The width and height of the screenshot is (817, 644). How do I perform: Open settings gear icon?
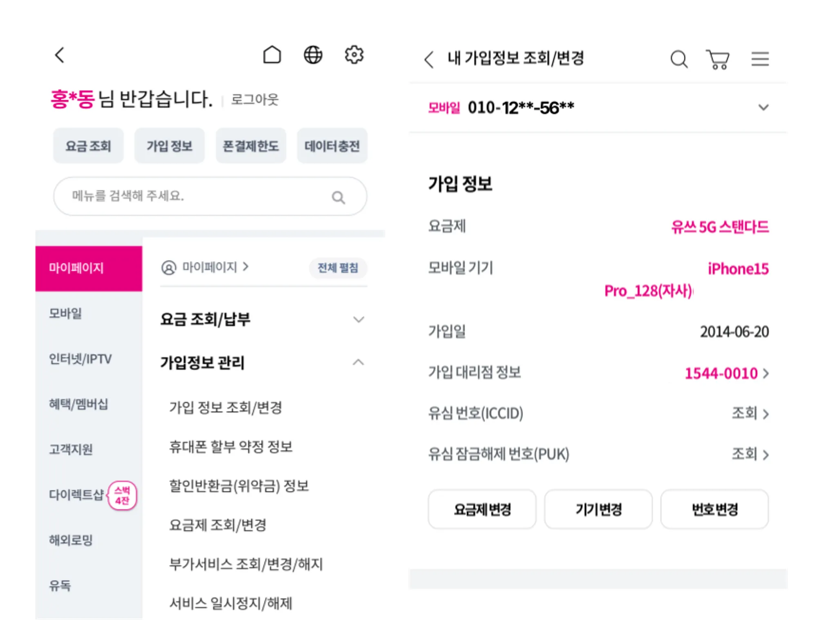pyautogui.click(x=354, y=55)
